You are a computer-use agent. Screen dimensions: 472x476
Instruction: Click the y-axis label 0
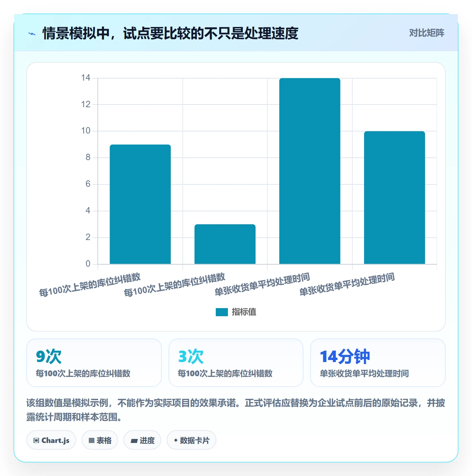click(88, 264)
